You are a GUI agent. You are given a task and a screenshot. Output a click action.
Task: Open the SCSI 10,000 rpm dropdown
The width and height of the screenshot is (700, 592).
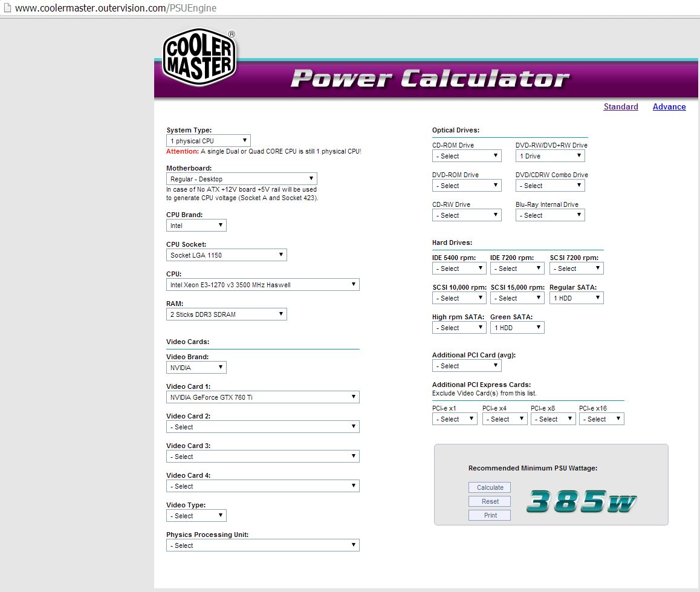click(x=459, y=298)
